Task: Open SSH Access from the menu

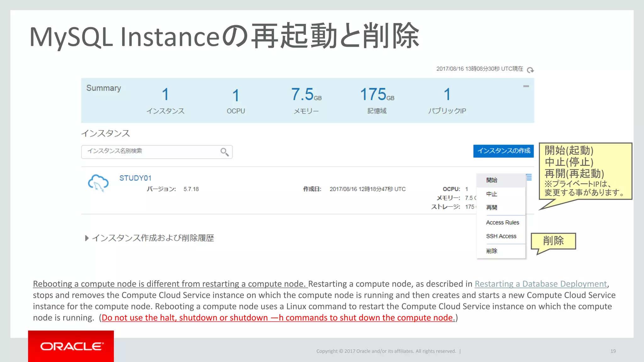Action: (501, 236)
